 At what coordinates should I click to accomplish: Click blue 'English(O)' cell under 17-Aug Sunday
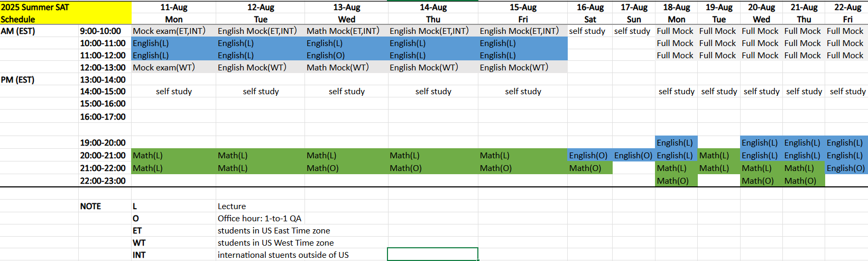pyautogui.click(x=633, y=156)
